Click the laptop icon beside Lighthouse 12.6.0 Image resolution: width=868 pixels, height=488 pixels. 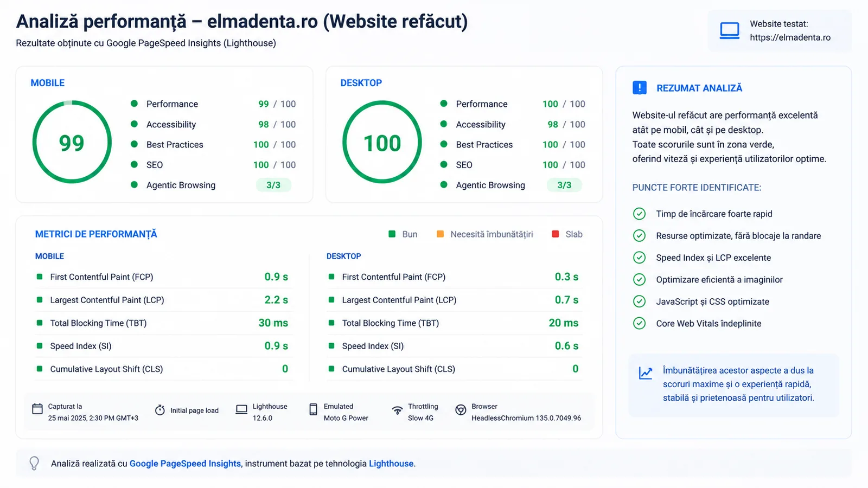tap(241, 410)
